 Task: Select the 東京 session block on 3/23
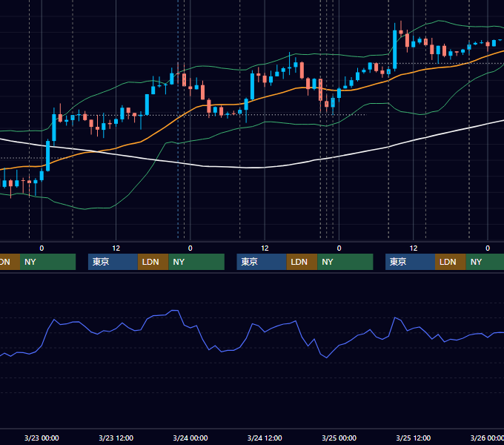coord(113,262)
